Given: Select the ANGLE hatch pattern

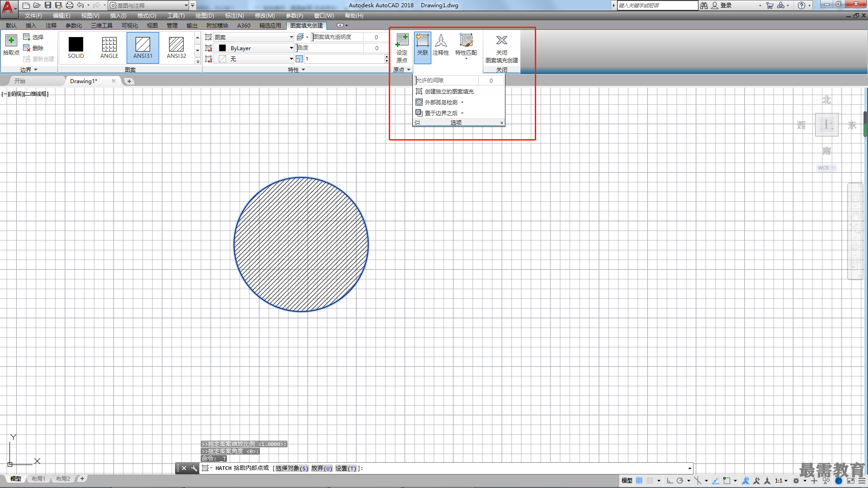Looking at the screenshot, I should pyautogui.click(x=109, y=47).
